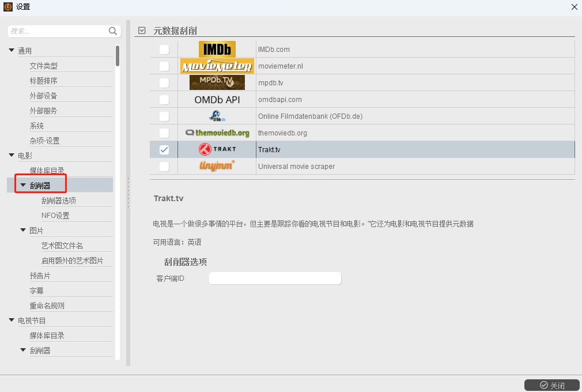Collapse the 通用 tree node
582x392 pixels.
coord(12,50)
